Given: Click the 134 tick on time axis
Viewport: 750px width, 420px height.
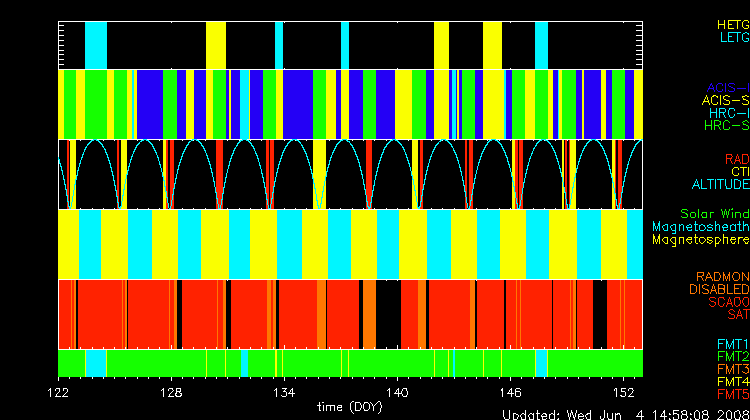Looking at the screenshot, I should point(283,395).
